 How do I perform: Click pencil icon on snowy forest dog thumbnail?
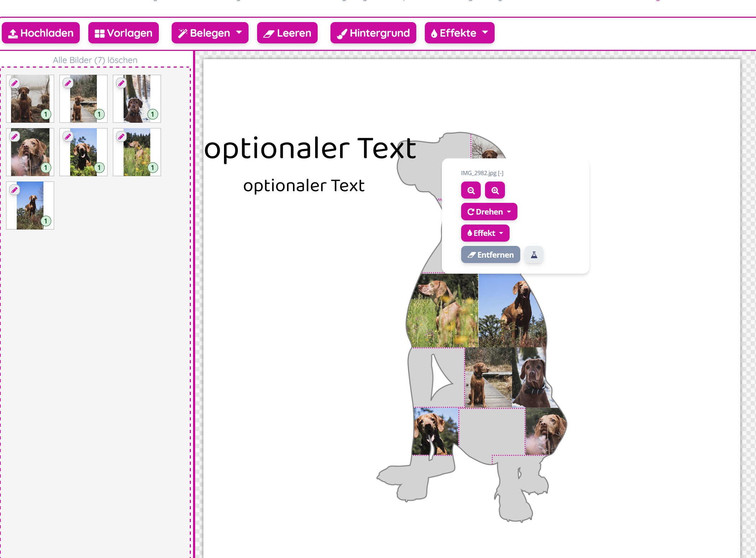121,83
